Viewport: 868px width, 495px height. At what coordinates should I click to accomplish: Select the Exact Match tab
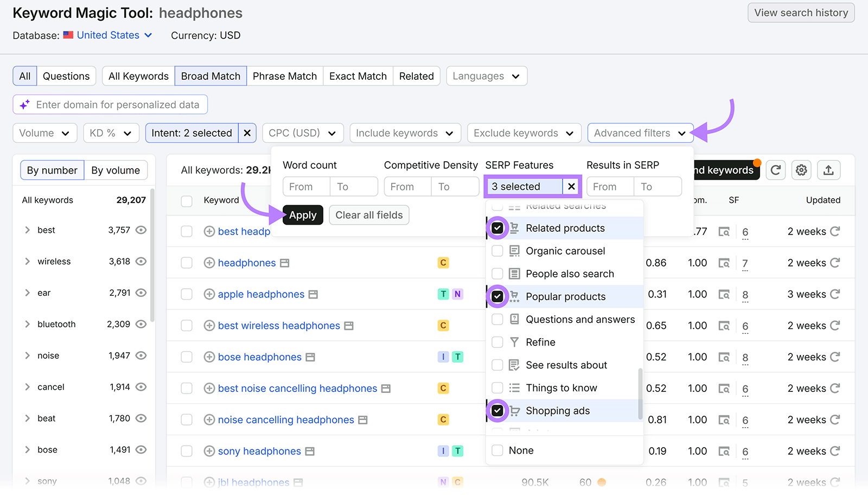[358, 76]
